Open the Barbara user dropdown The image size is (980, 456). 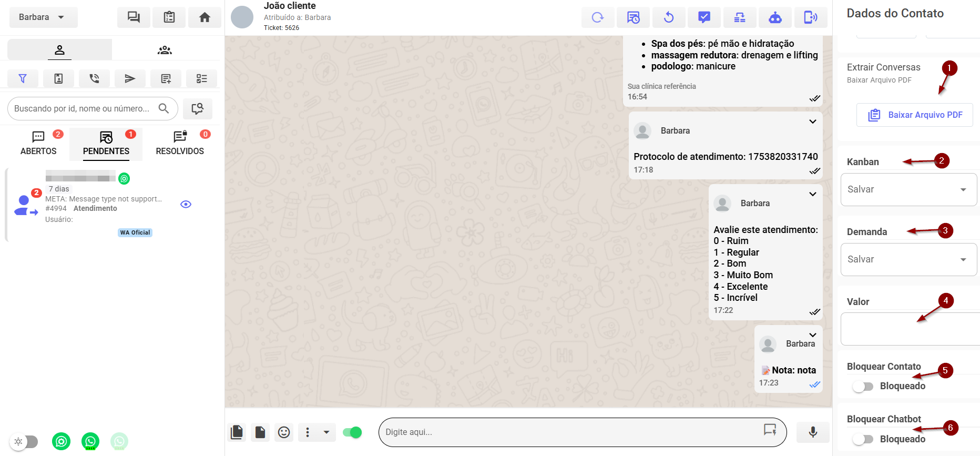[x=43, y=17]
